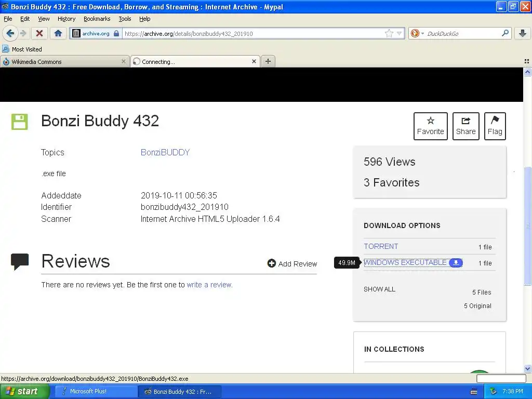The height and width of the screenshot is (399, 532).
Task: Flag this item with the Flag button
Action: 495,126
